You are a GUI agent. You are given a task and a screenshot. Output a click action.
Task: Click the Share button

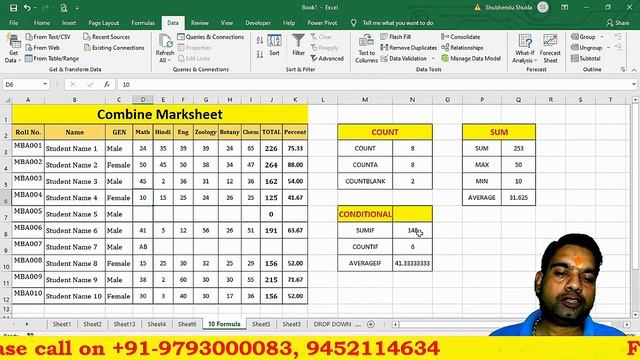click(618, 23)
